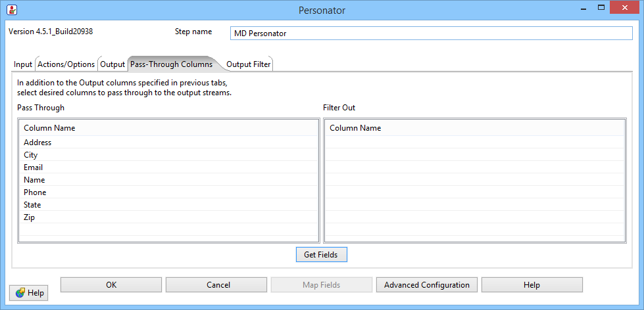Viewport: 644px width, 310px height.
Task: Switch to the Input tab
Action: tap(23, 64)
